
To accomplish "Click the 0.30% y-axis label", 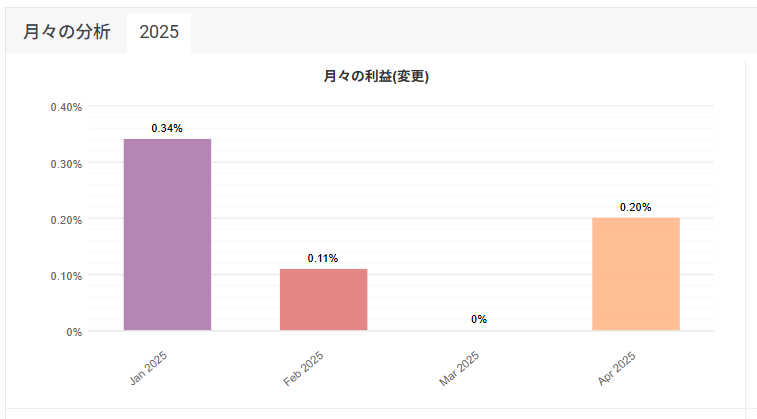I will [x=66, y=164].
